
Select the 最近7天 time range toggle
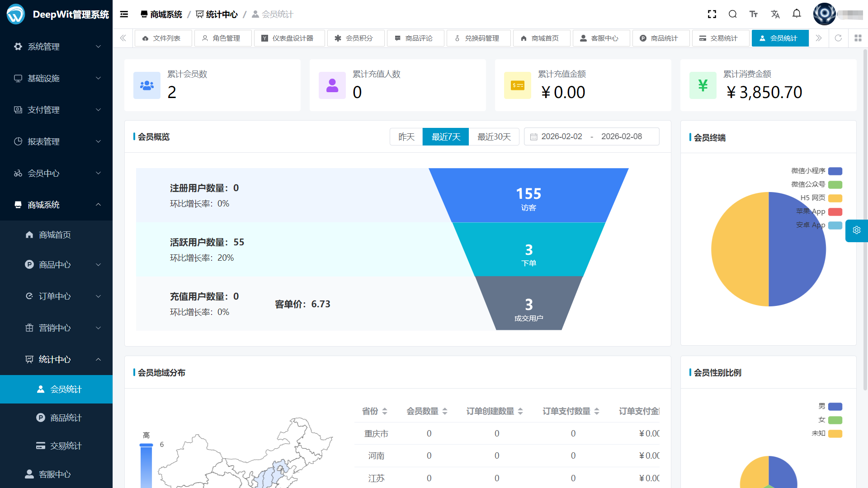445,136
